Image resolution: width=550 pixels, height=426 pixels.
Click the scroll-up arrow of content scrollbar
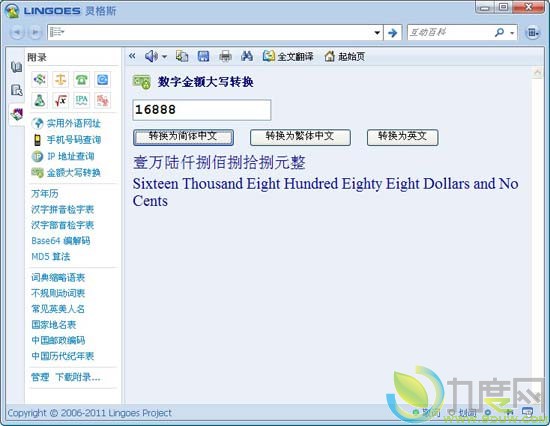point(537,73)
